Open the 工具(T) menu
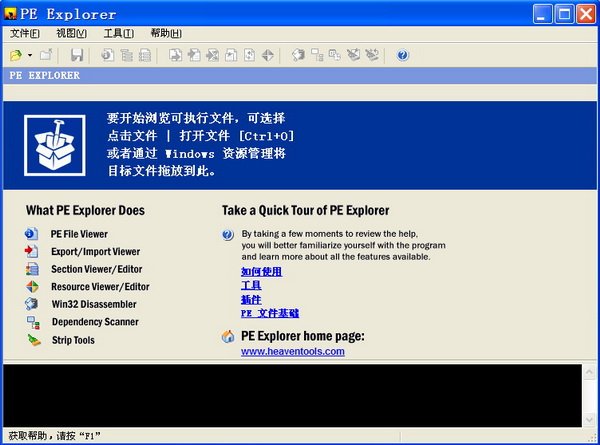The width and height of the screenshot is (600, 445). [x=119, y=34]
